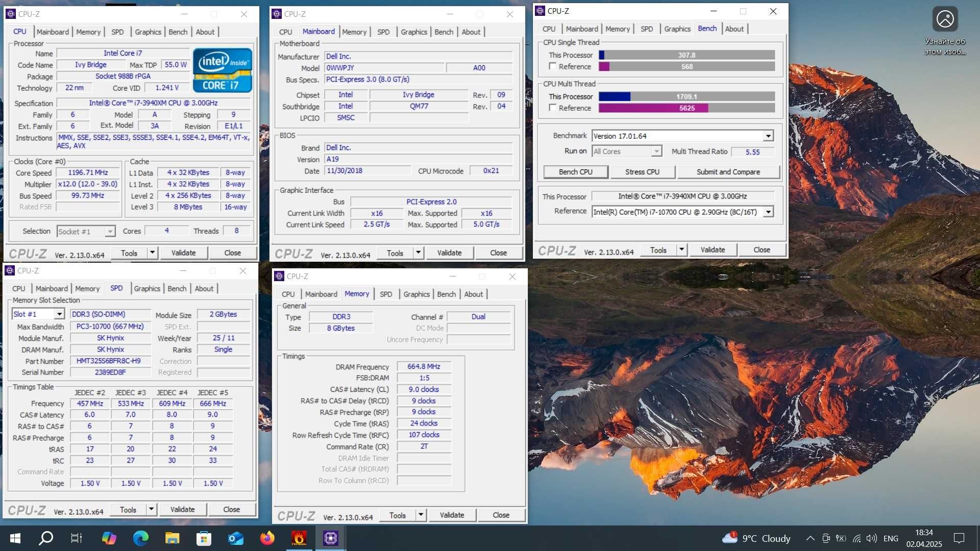980x551 pixels.
Task: Open the notification center icon
Action: point(959,538)
